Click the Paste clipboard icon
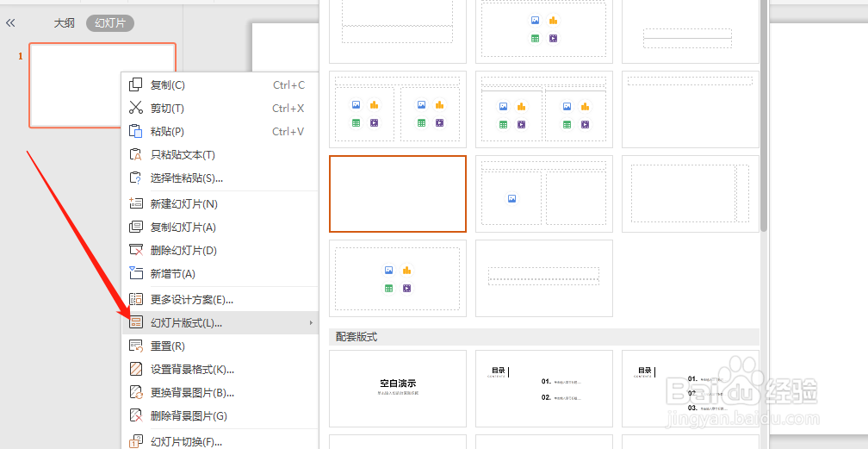The height and width of the screenshot is (449, 868). 136,131
